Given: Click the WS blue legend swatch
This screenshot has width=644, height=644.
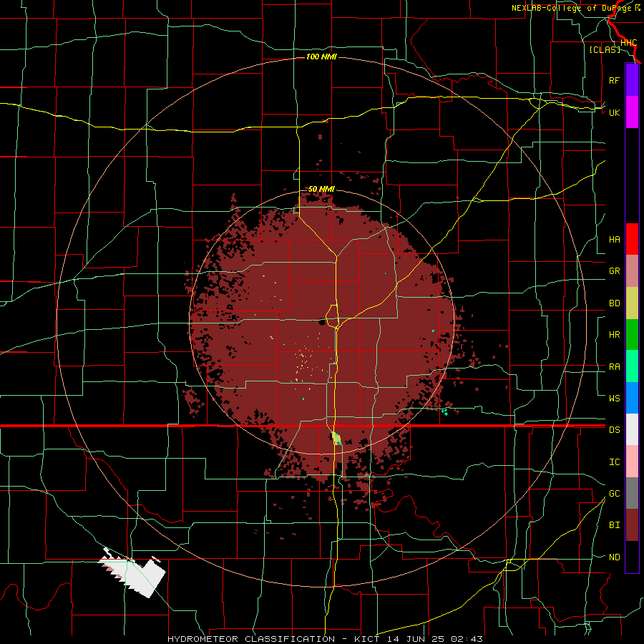Looking at the screenshot, I should (x=632, y=398).
